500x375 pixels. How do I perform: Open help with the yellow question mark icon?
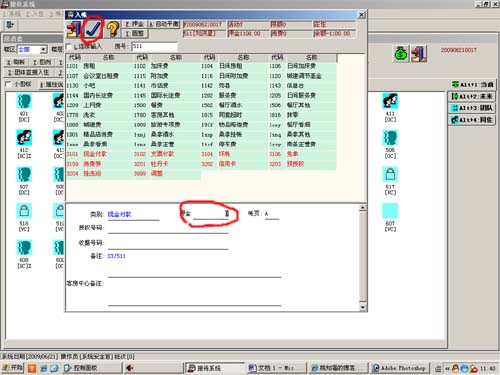pos(113,29)
